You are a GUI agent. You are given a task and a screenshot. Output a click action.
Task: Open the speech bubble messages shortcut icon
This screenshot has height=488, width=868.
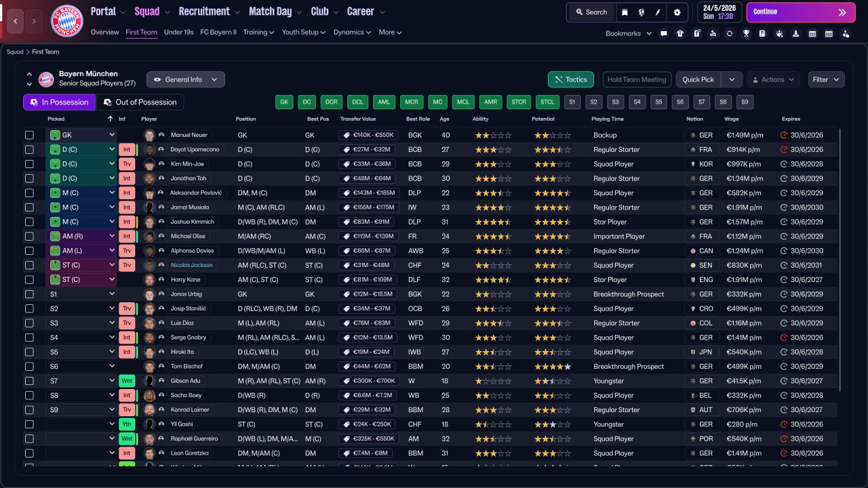[x=664, y=33]
